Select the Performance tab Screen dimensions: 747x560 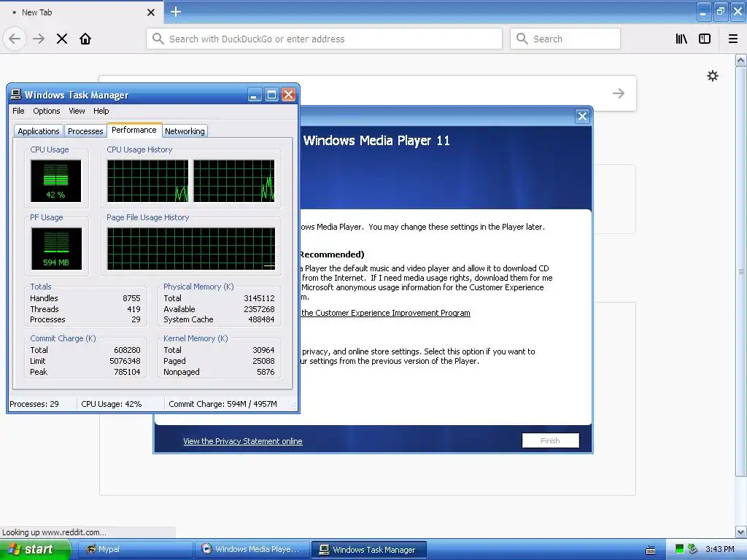pyautogui.click(x=134, y=130)
